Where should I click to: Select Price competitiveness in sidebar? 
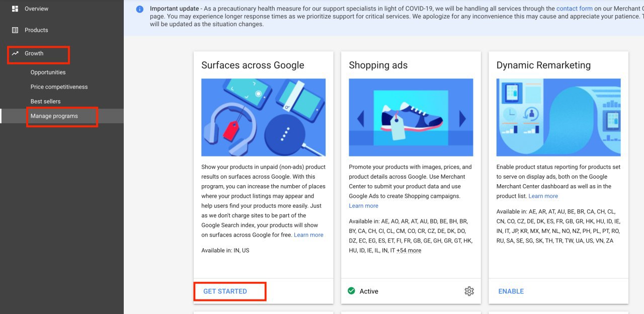59,87
